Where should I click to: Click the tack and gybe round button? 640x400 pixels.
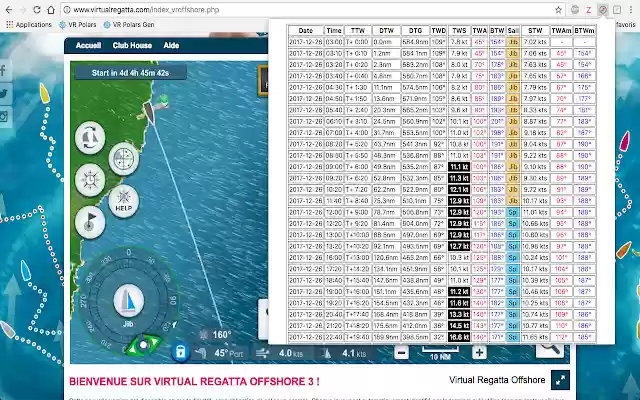(x=90, y=138)
